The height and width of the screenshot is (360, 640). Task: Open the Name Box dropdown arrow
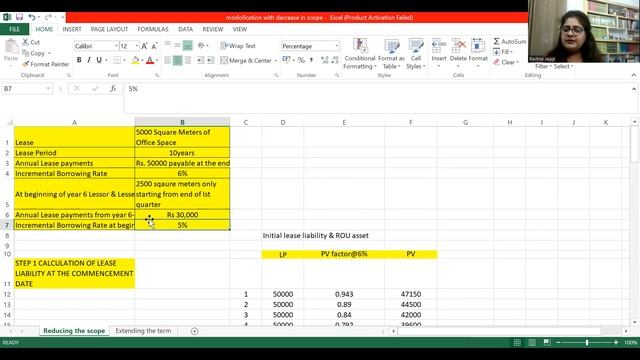click(48, 89)
